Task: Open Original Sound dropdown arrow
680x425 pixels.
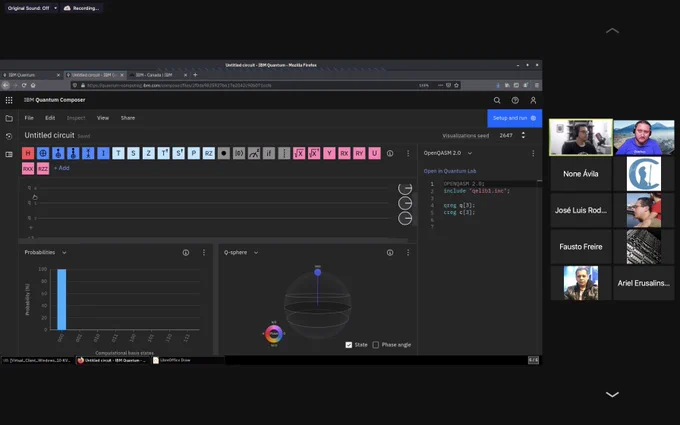Action: tap(55, 8)
